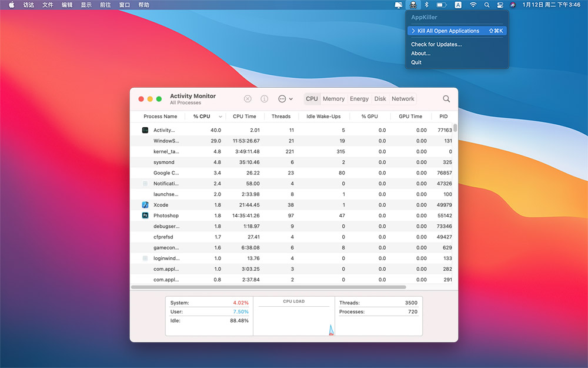Screen dimensions: 588x368
Task: Open the Apple menu
Action: 11,5
